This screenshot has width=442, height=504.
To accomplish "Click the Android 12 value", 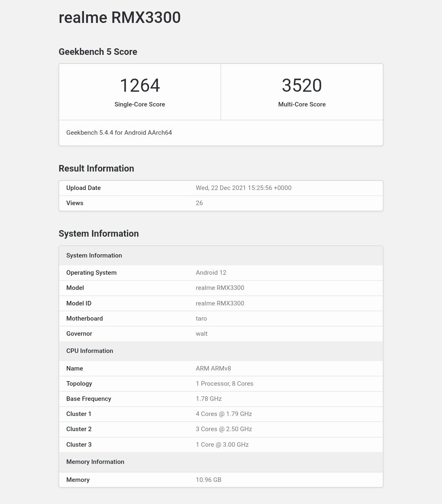I will (x=211, y=273).
